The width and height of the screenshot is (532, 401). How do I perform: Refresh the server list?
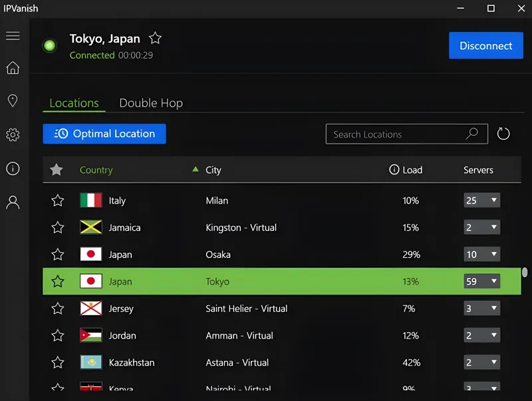[503, 134]
